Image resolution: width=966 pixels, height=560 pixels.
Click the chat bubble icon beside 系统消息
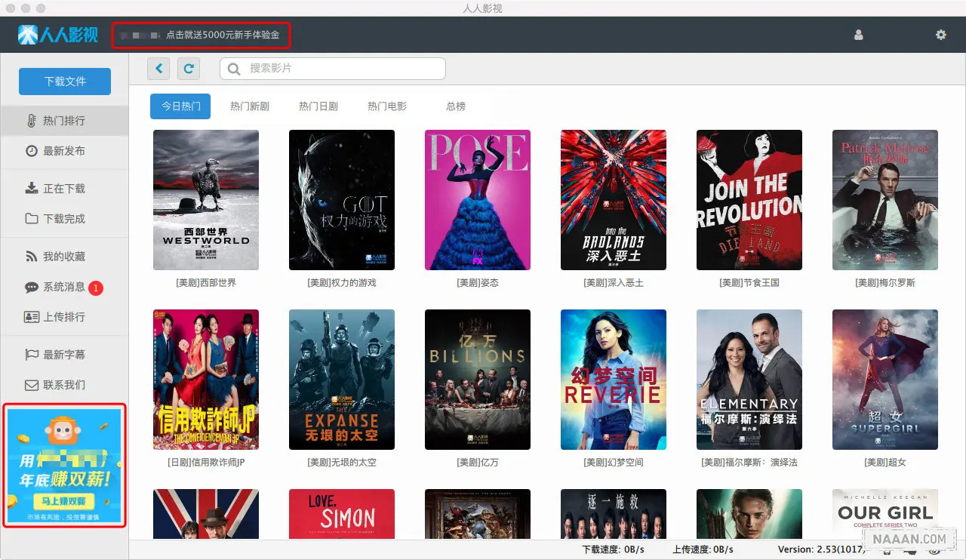pyautogui.click(x=31, y=287)
